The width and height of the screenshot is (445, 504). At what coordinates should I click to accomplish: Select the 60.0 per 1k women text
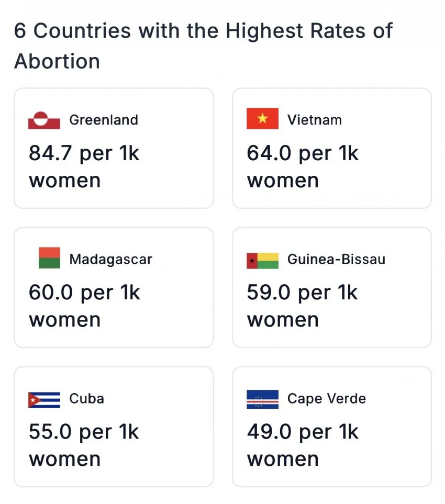click(85, 306)
